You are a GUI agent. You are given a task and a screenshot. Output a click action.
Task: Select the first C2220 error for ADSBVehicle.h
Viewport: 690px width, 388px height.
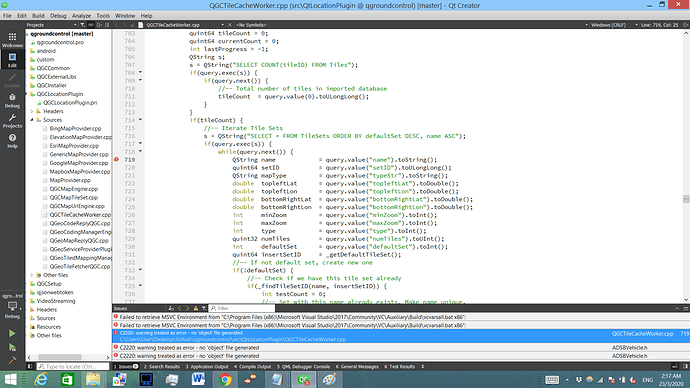click(400, 348)
